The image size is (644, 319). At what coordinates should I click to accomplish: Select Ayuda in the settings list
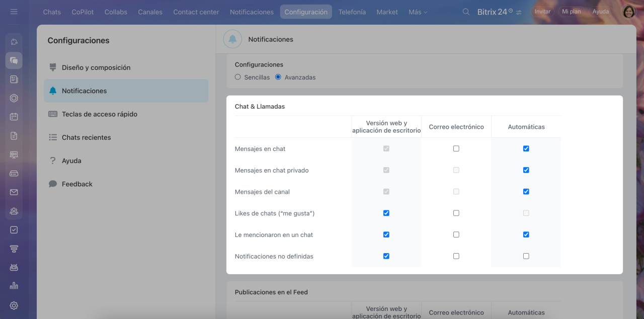pyautogui.click(x=126, y=161)
